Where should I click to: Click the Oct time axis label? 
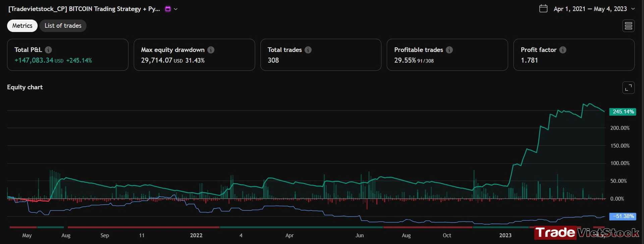pos(447,236)
